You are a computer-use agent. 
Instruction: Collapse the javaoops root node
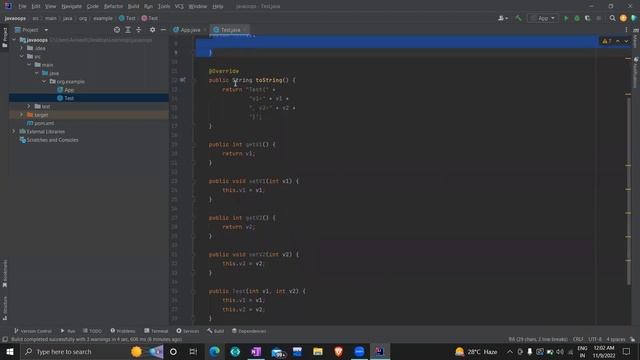pyautogui.click(x=14, y=40)
